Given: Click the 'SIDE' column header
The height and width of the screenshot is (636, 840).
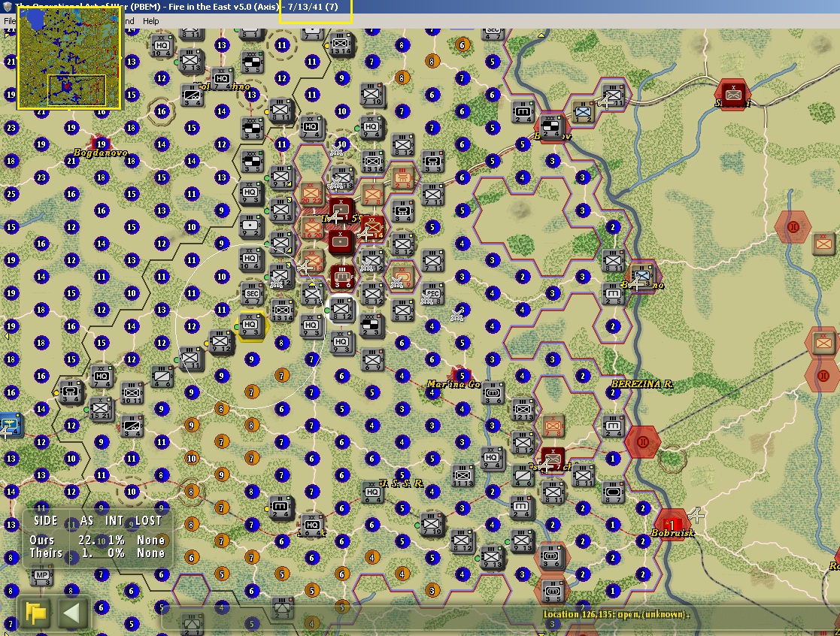Looking at the screenshot, I should (x=46, y=520).
